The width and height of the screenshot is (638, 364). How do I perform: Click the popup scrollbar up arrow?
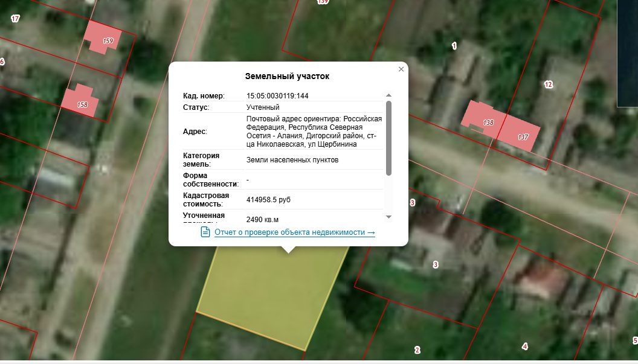click(x=388, y=95)
